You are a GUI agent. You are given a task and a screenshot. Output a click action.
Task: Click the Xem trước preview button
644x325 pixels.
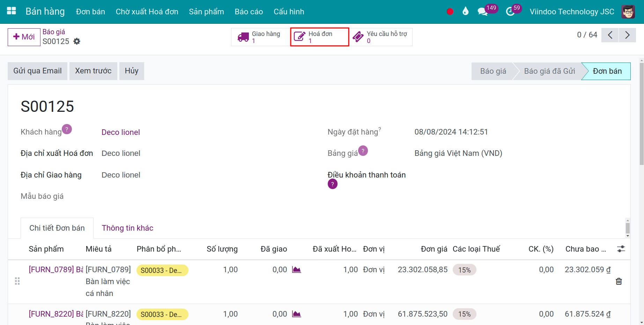click(x=93, y=71)
